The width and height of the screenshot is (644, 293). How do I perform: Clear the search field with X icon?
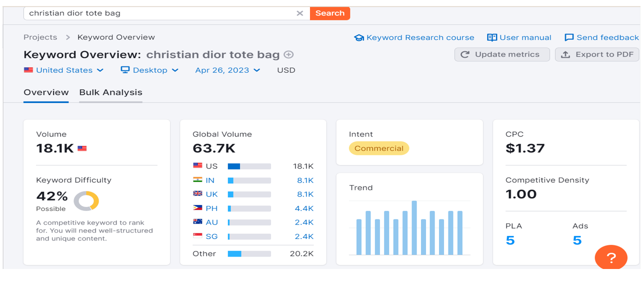click(x=299, y=13)
